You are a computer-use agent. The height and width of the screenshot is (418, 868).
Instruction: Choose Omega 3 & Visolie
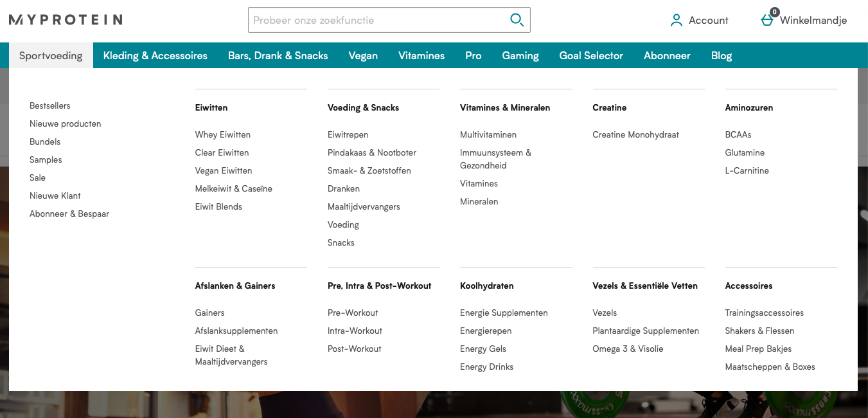click(x=628, y=349)
